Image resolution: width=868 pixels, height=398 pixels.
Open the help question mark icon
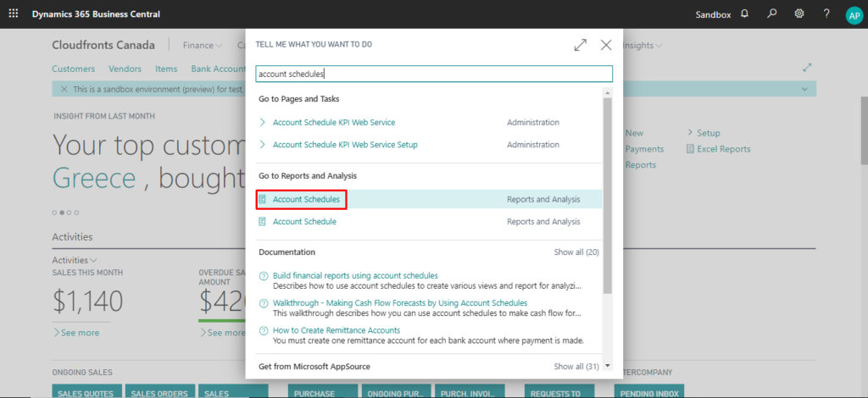pyautogui.click(x=826, y=14)
